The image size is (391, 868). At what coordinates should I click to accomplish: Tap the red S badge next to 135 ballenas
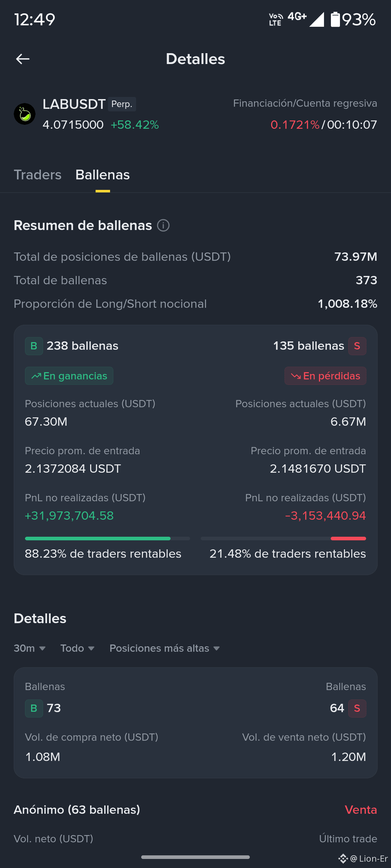coord(357,346)
